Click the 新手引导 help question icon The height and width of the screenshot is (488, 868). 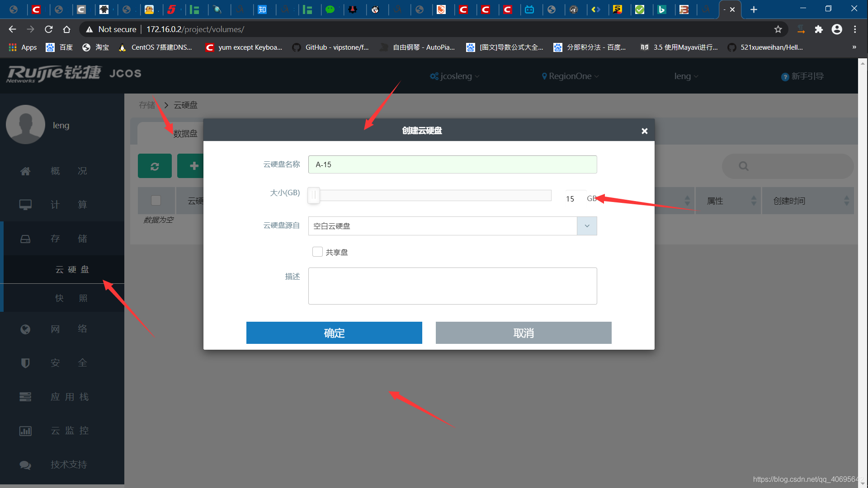click(x=785, y=77)
